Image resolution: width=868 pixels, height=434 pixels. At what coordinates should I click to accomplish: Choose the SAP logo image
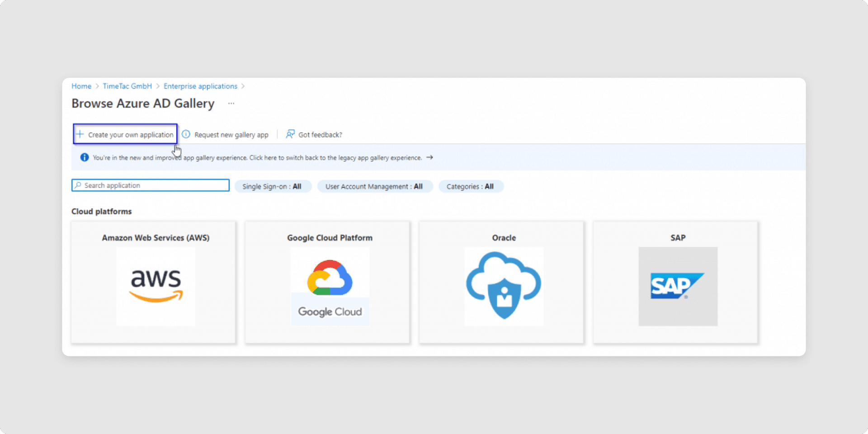tap(677, 286)
